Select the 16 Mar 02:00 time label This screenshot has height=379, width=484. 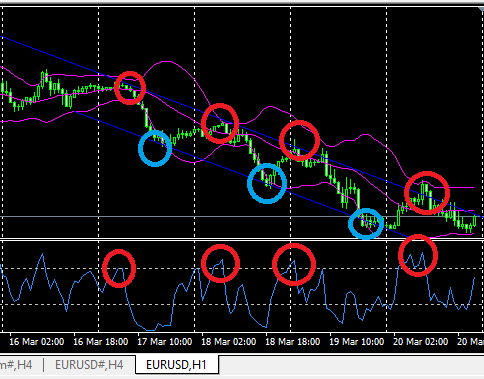click(37, 342)
